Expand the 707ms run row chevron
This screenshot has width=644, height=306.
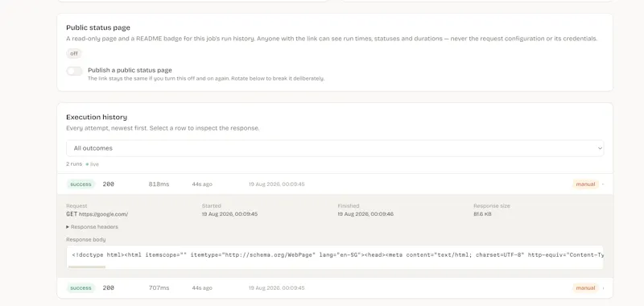[x=603, y=288]
